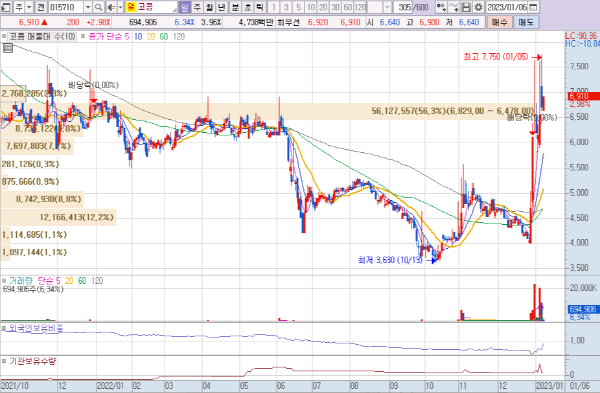Focus the stock code field 015710

(x=65, y=7)
